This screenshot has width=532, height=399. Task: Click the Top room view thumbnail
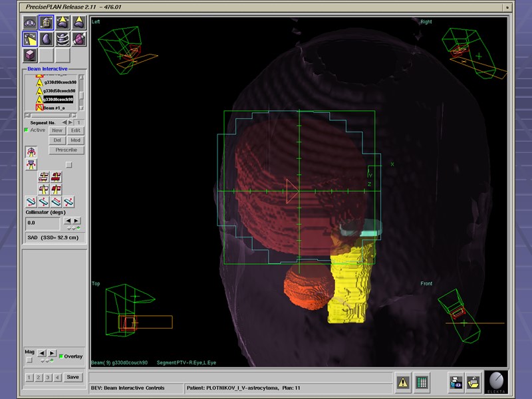(x=138, y=311)
